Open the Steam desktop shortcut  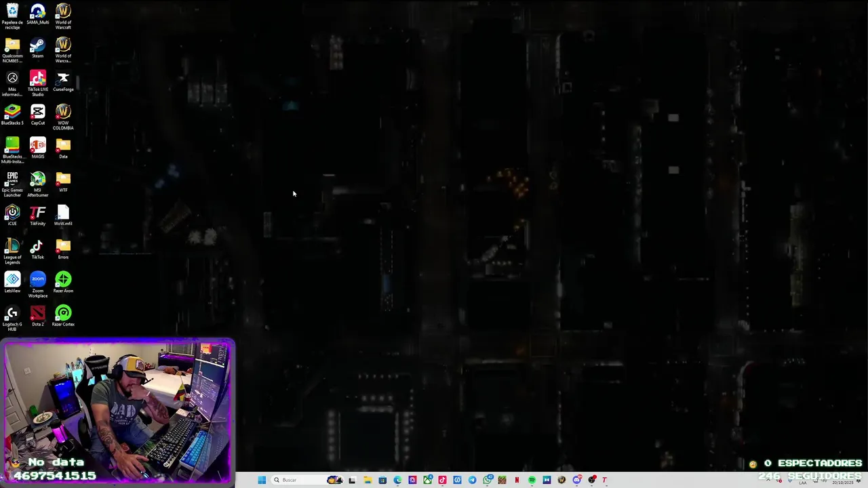37,48
